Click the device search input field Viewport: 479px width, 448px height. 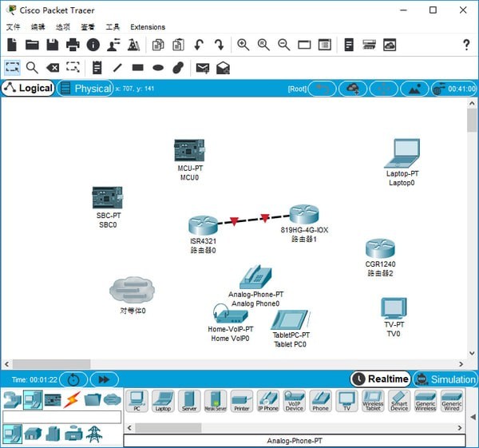coord(62,417)
